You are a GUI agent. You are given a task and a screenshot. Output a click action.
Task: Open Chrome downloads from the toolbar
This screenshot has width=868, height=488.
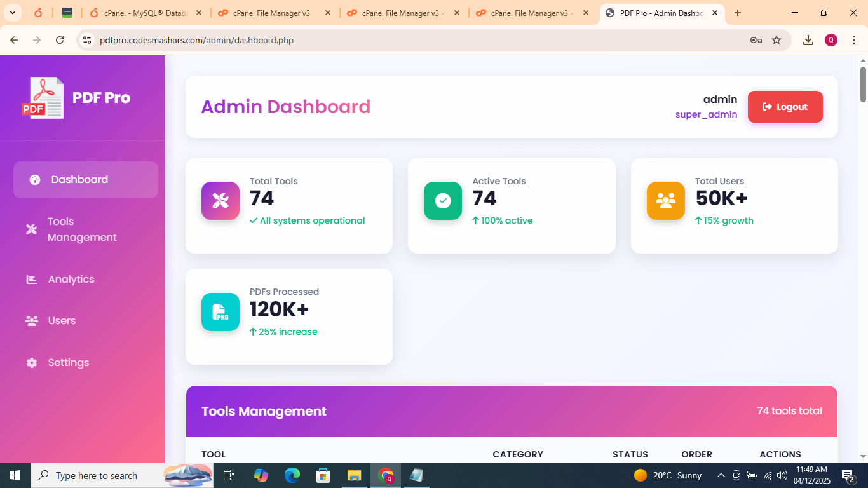click(x=808, y=39)
